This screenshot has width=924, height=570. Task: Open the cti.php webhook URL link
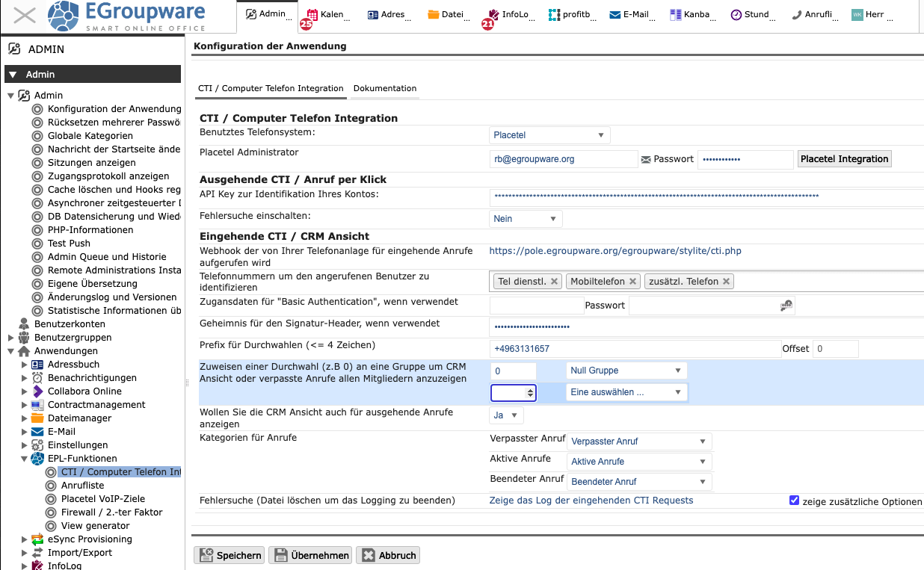coord(615,251)
